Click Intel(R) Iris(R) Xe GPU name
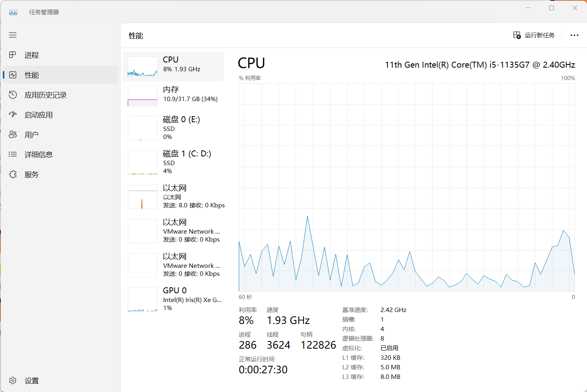 click(x=193, y=300)
